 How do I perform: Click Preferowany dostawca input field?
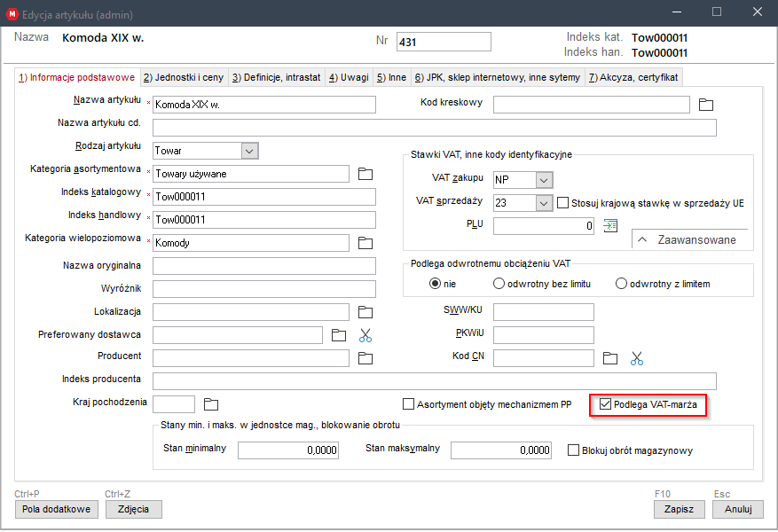238,335
